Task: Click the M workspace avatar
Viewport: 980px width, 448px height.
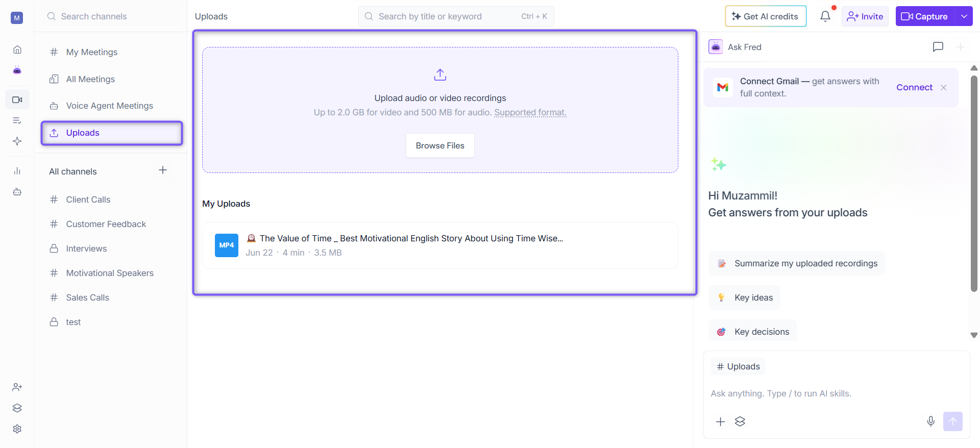Action: [x=17, y=18]
